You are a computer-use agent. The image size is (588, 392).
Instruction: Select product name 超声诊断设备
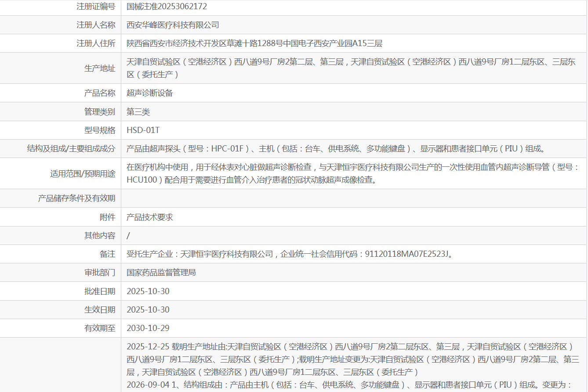tap(150, 93)
